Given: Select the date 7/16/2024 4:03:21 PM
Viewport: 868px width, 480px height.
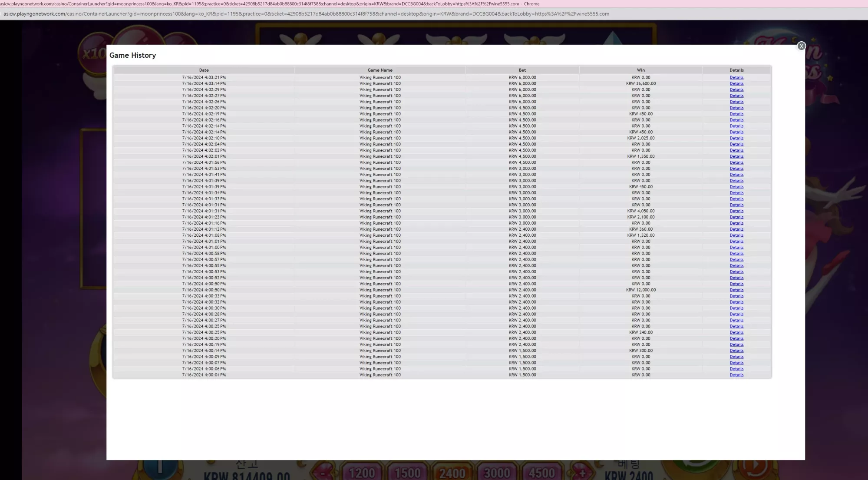Looking at the screenshot, I should [x=204, y=77].
